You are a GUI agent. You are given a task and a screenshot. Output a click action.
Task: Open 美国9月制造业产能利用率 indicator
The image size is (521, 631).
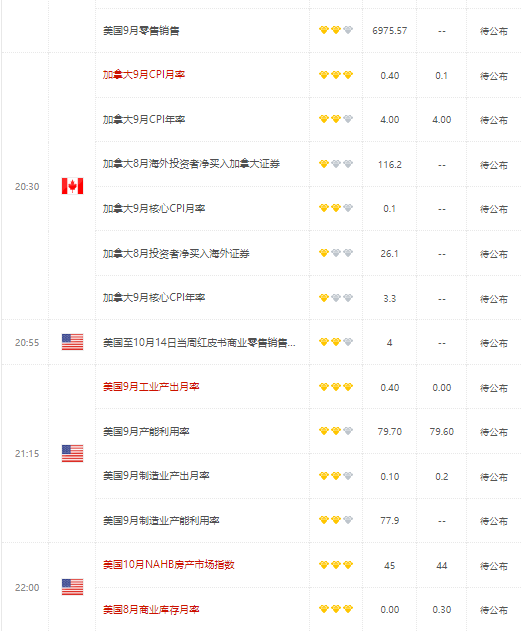pos(161,521)
